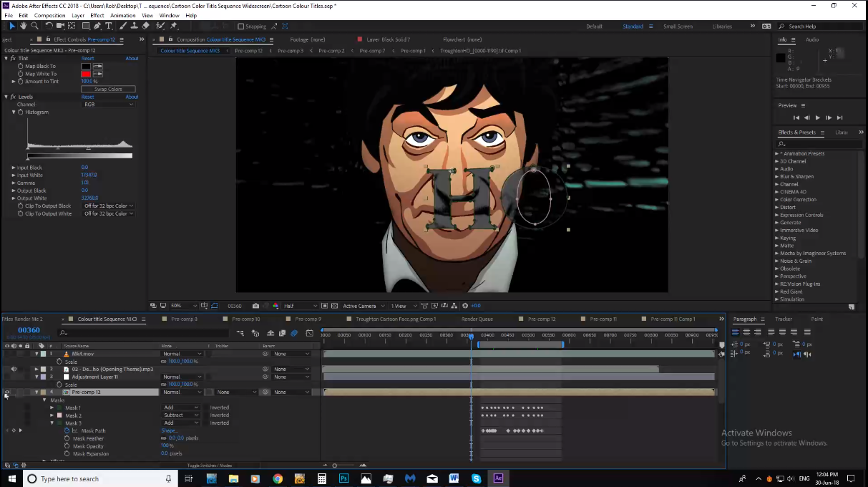Play the preview
This screenshot has width=868, height=487.
818,117
